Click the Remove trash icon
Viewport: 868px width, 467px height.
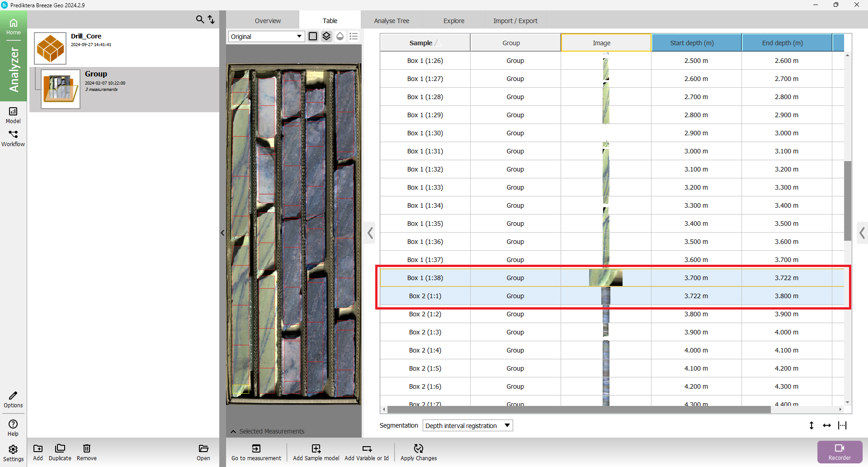(x=86, y=448)
